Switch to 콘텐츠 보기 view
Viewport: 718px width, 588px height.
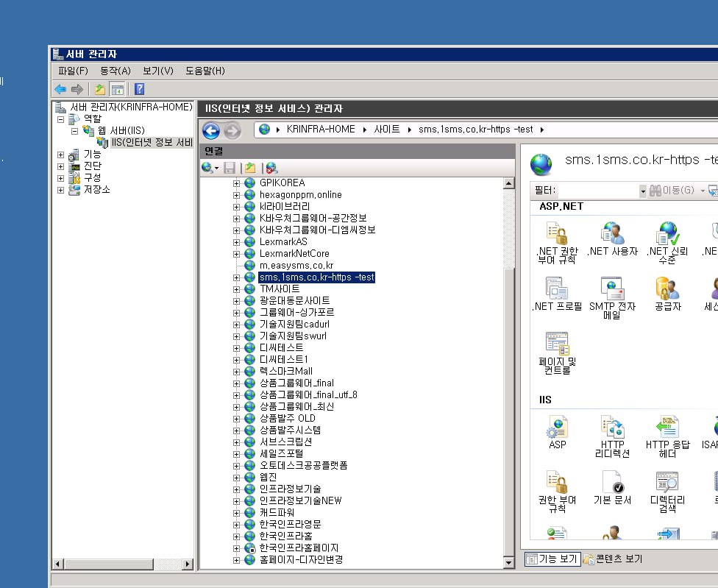[x=612, y=559]
